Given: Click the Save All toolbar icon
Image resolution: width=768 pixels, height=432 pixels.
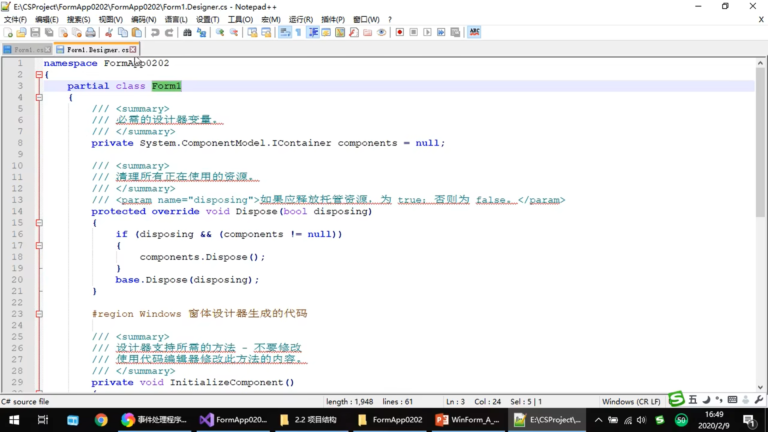Looking at the screenshot, I should [x=49, y=32].
